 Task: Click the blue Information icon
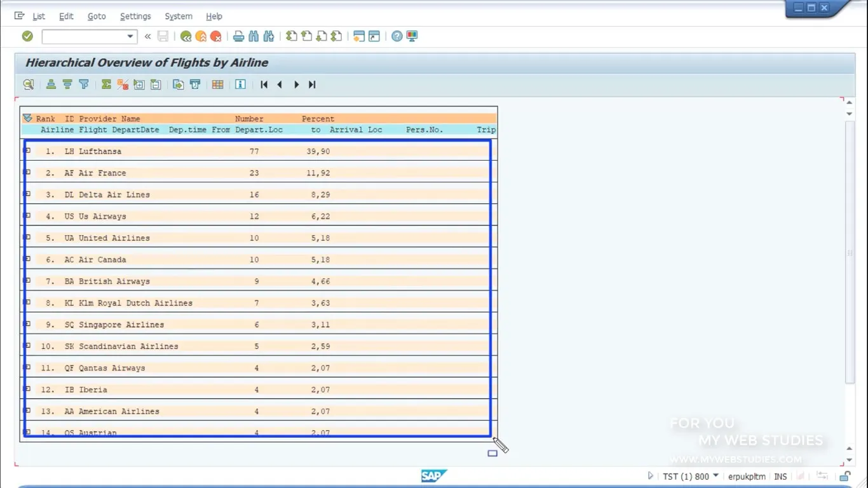[x=240, y=85]
